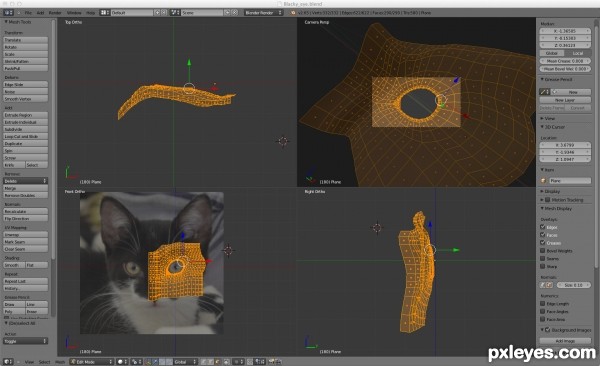Toggle the Creases overlay checkbox
This screenshot has height=366, width=600.
pos(542,243)
